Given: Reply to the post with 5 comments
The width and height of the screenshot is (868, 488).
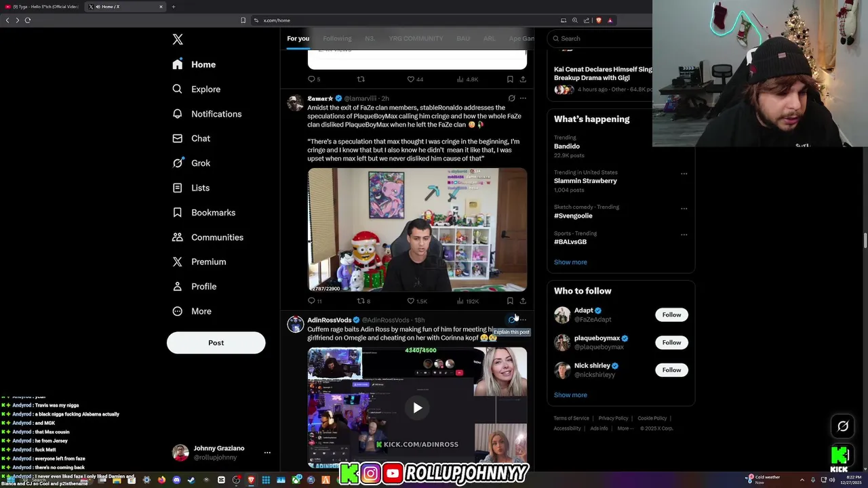Looking at the screenshot, I should [x=314, y=79].
